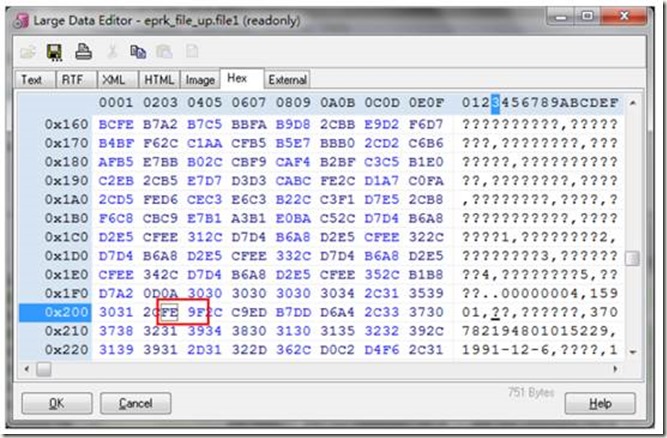Minimize the Large Data Editor window
The image size is (667, 438).
pos(562,17)
